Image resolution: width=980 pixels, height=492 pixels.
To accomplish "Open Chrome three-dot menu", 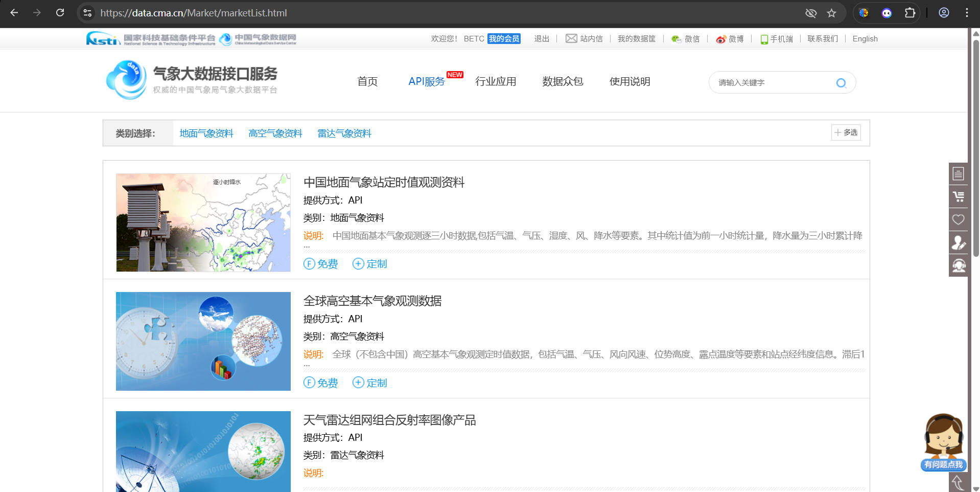I will pos(967,13).
